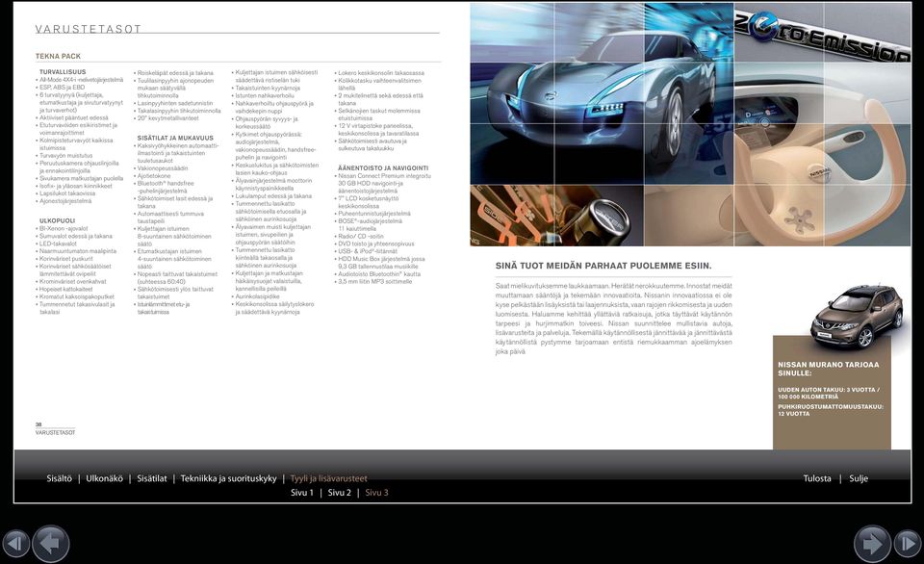Select Tyyli ja lisävarusteet section

[x=329, y=478]
